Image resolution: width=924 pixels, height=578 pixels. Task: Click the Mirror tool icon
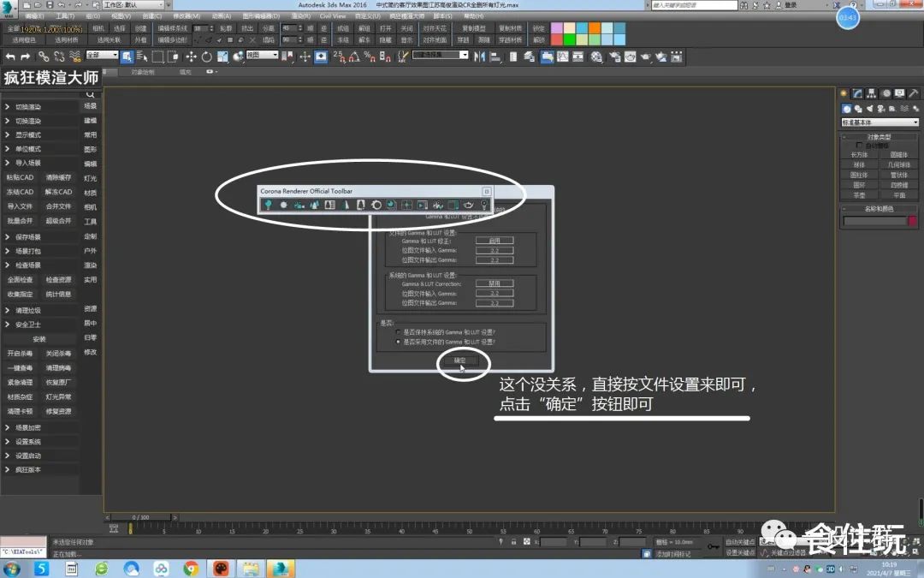[480, 57]
